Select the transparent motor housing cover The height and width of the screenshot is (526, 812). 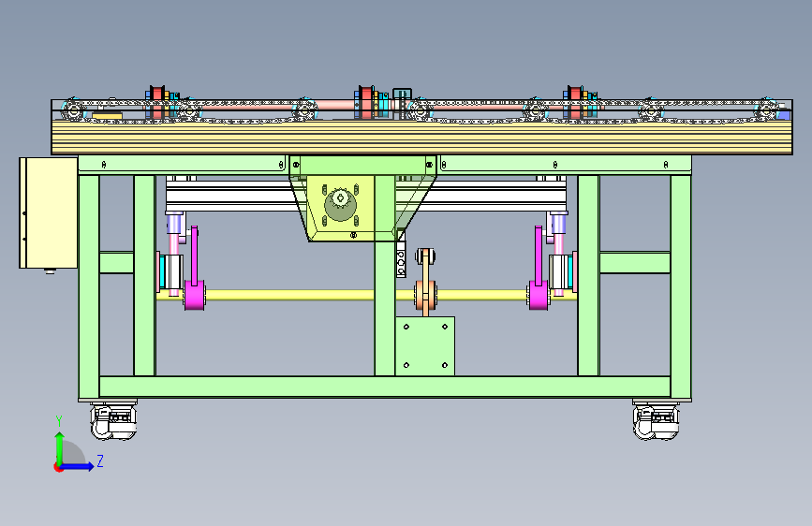pyautogui.click(x=362, y=198)
